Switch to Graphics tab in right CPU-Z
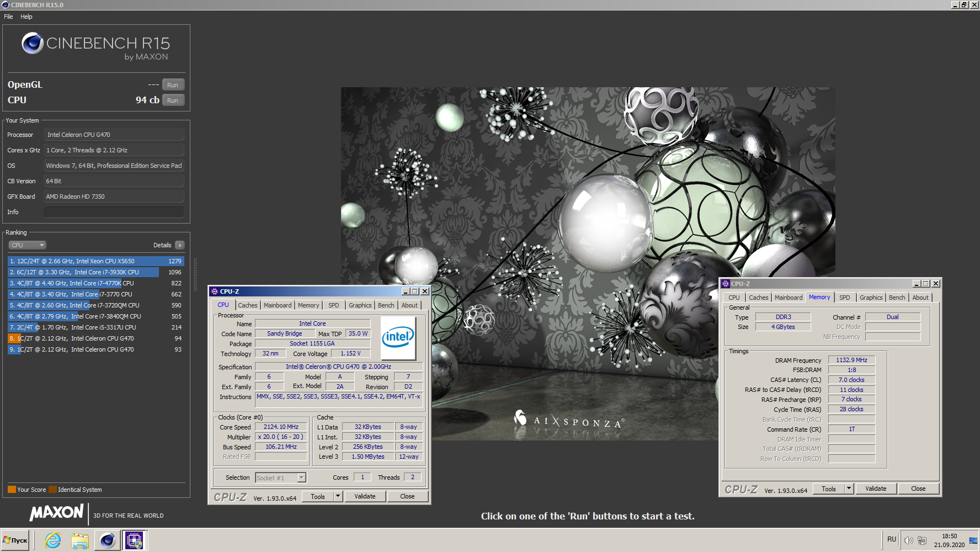This screenshot has width=980, height=552. point(871,298)
